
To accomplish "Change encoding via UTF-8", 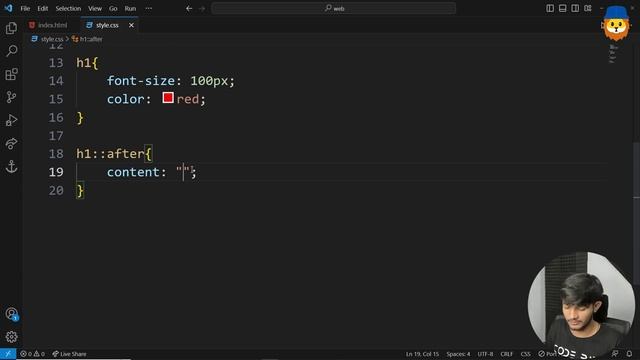I will [x=485, y=354].
